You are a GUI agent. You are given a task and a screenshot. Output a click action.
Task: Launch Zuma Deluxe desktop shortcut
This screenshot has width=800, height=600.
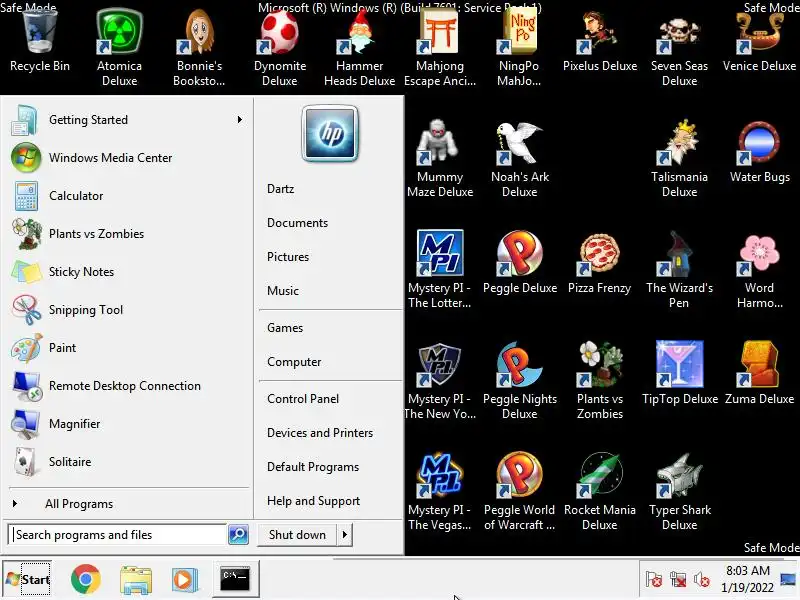[759, 375]
